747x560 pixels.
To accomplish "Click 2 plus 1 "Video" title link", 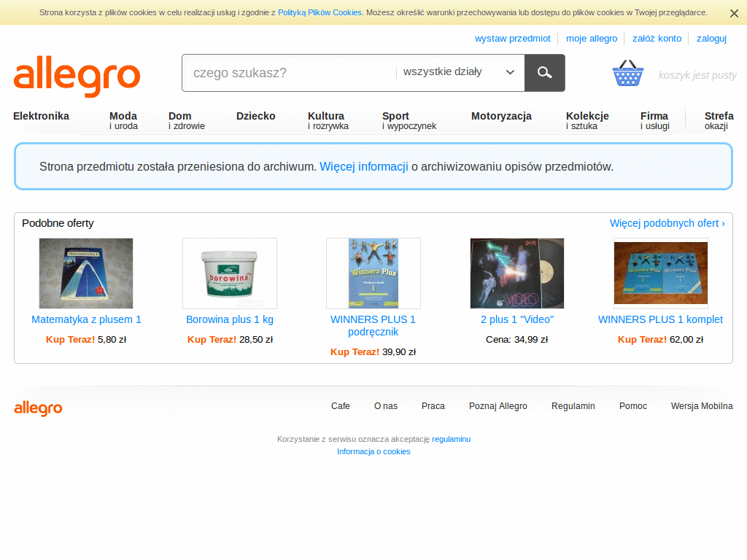I will coord(517,319).
